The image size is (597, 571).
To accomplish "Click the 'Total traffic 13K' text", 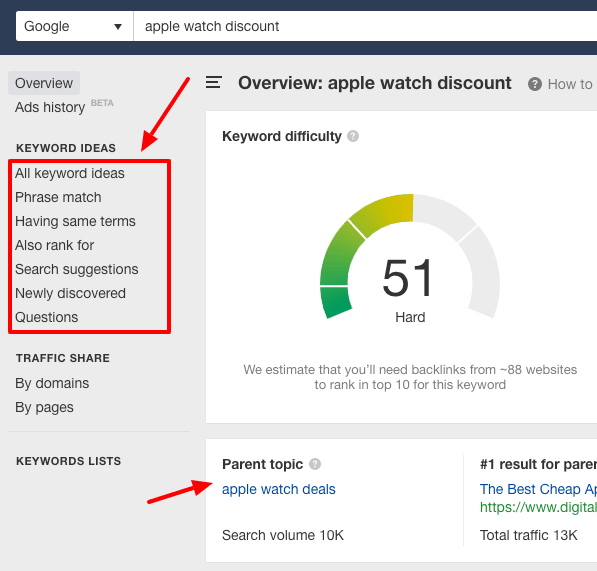I will [528, 535].
